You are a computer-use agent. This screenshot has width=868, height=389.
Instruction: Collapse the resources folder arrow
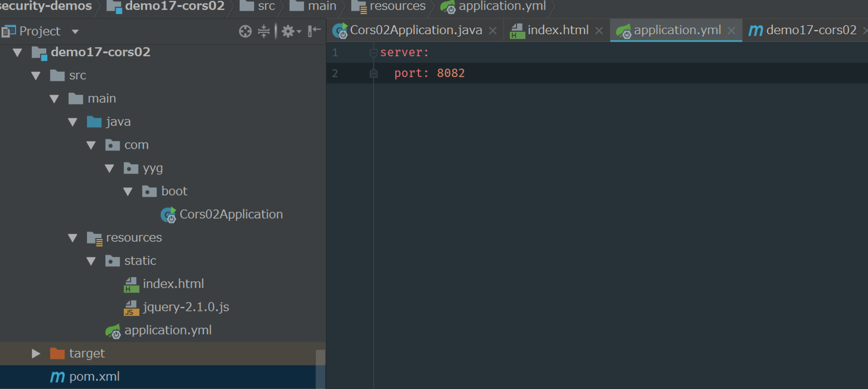coord(73,238)
